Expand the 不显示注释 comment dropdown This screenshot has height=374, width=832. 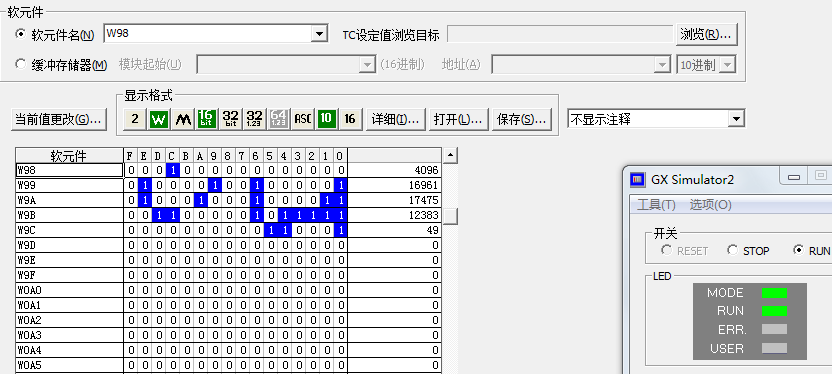coord(736,119)
